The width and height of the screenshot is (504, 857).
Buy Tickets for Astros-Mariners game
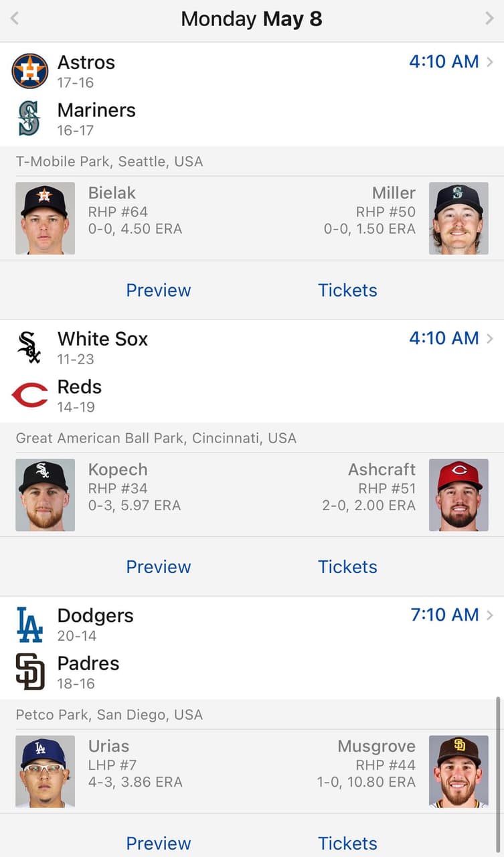[347, 290]
